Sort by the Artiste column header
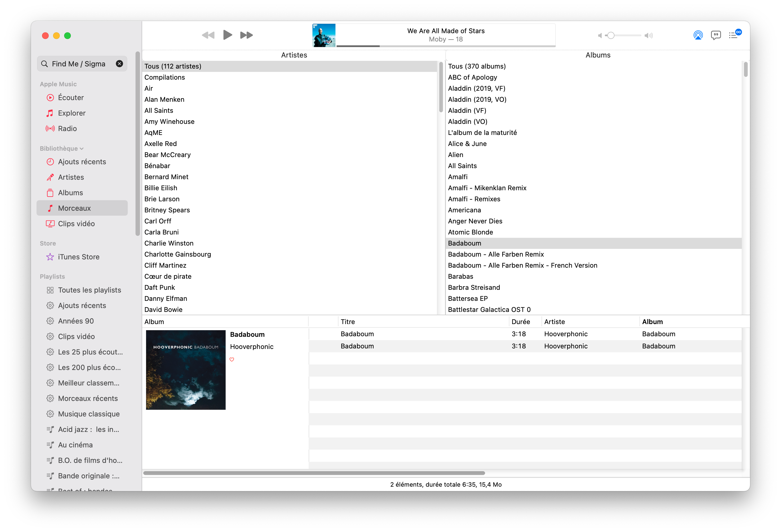The image size is (781, 532). pos(590,322)
